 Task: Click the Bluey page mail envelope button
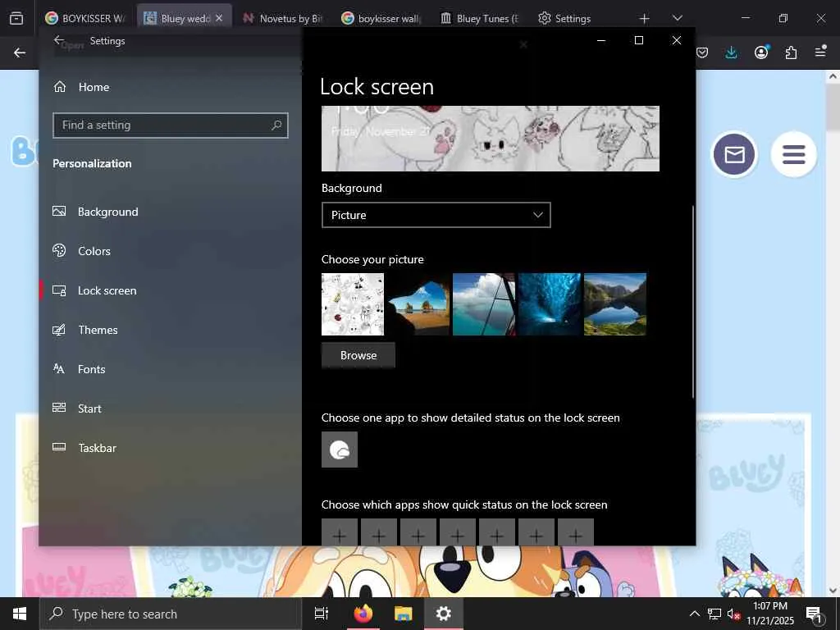pyautogui.click(x=734, y=154)
